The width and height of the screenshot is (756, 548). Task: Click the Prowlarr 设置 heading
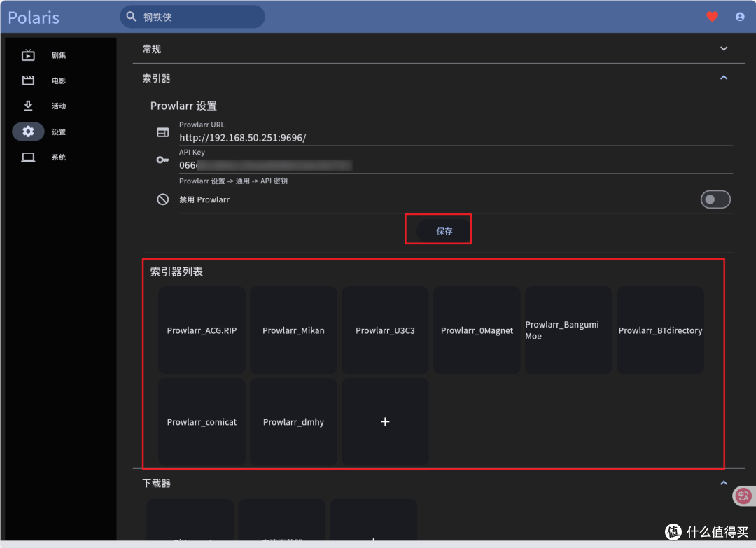pyautogui.click(x=183, y=106)
